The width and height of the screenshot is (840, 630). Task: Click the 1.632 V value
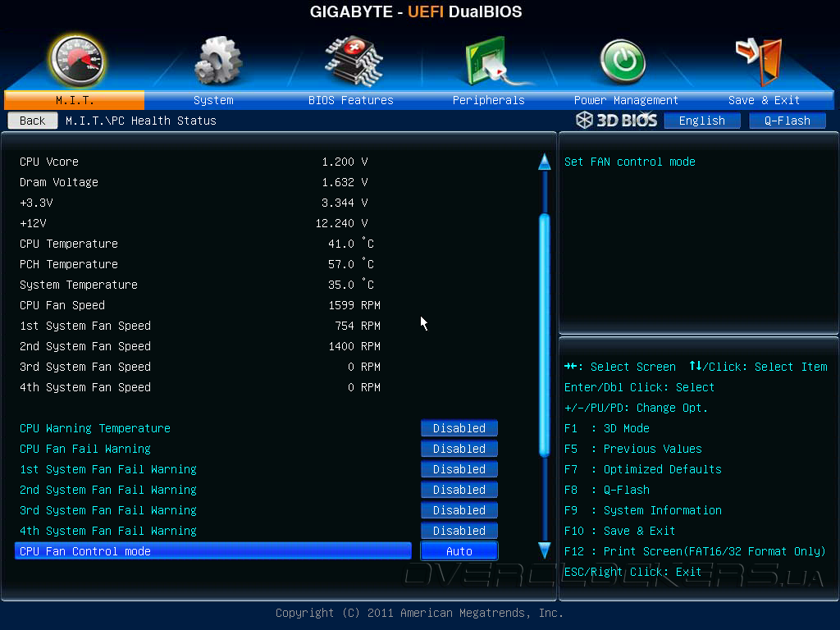pyautogui.click(x=345, y=182)
